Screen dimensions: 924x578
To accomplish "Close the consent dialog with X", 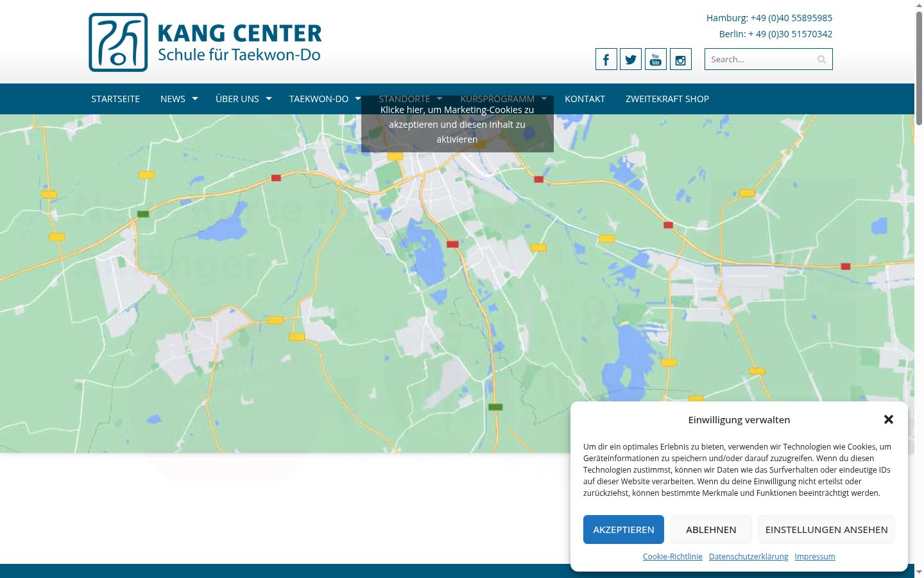I will [889, 419].
